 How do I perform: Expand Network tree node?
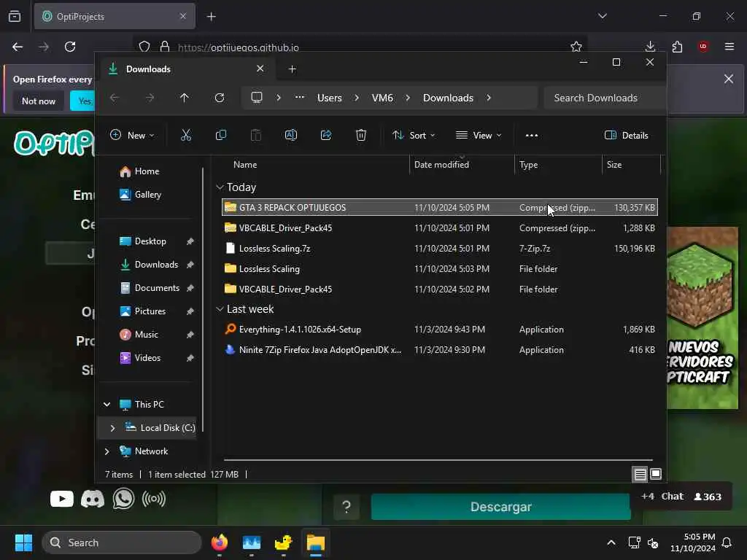click(107, 451)
